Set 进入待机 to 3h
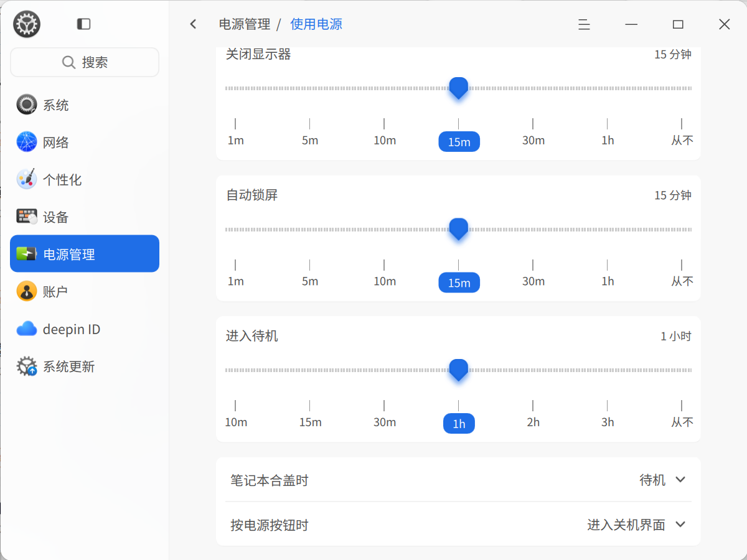 (608, 422)
